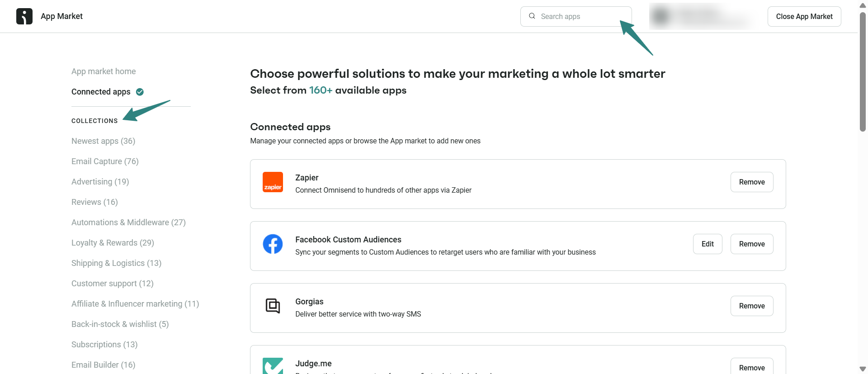Click the Judge.me app name
Viewport: 868px width, 374px height.
pos(313,364)
